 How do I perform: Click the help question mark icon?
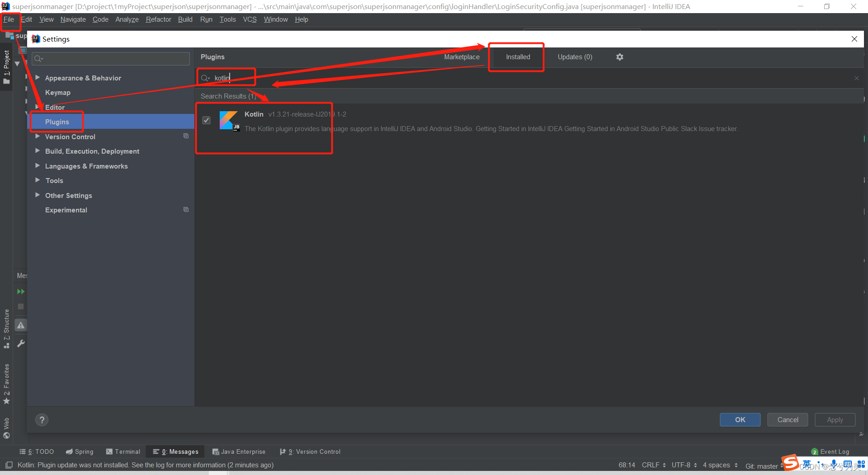[x=42, y=419]
